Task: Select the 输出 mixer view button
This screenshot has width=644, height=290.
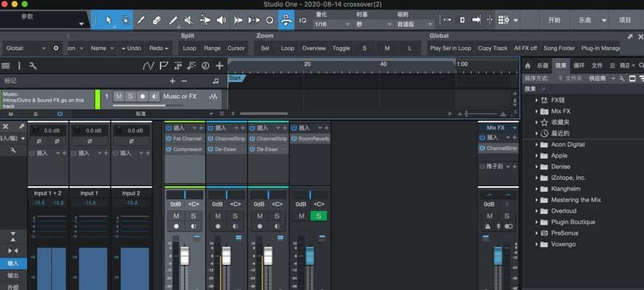Action: point(13,275)
